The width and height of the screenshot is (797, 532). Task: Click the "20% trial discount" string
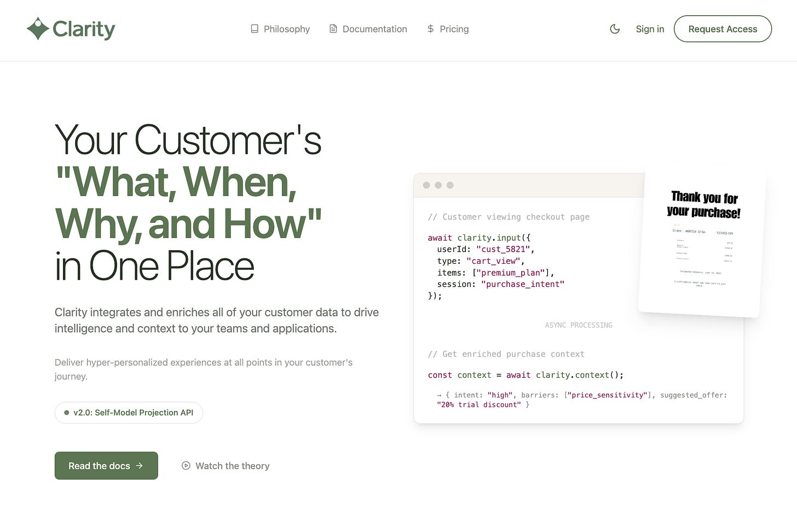pyautogui.click(x=479, y=405)
